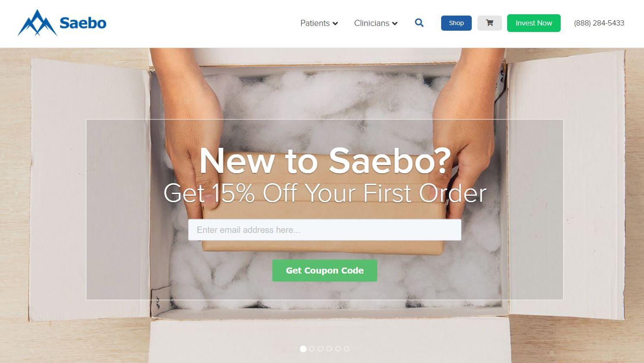Select the second carousel slide dot
The width and height of the screenshot is (644, 363).
[312, 349]
